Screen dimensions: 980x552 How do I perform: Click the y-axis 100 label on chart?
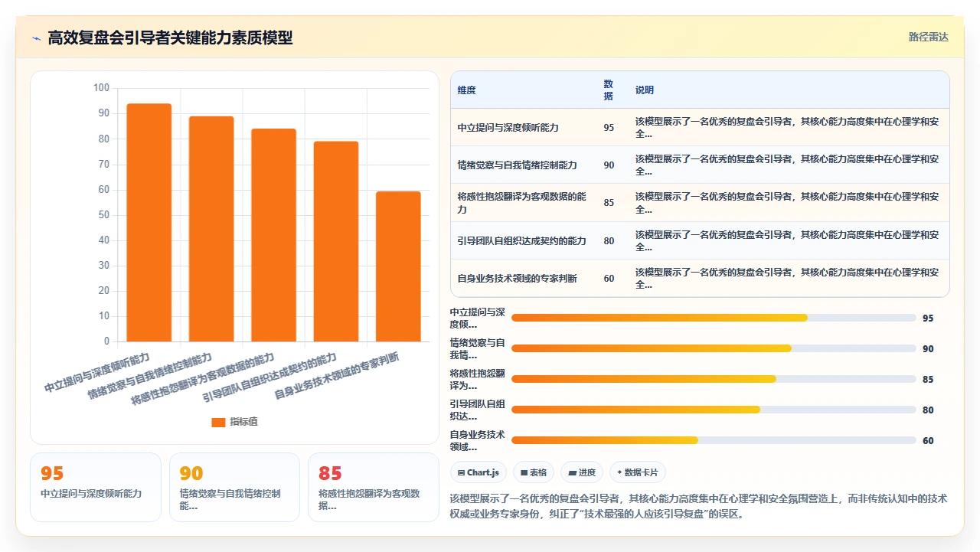coord(101,88)
